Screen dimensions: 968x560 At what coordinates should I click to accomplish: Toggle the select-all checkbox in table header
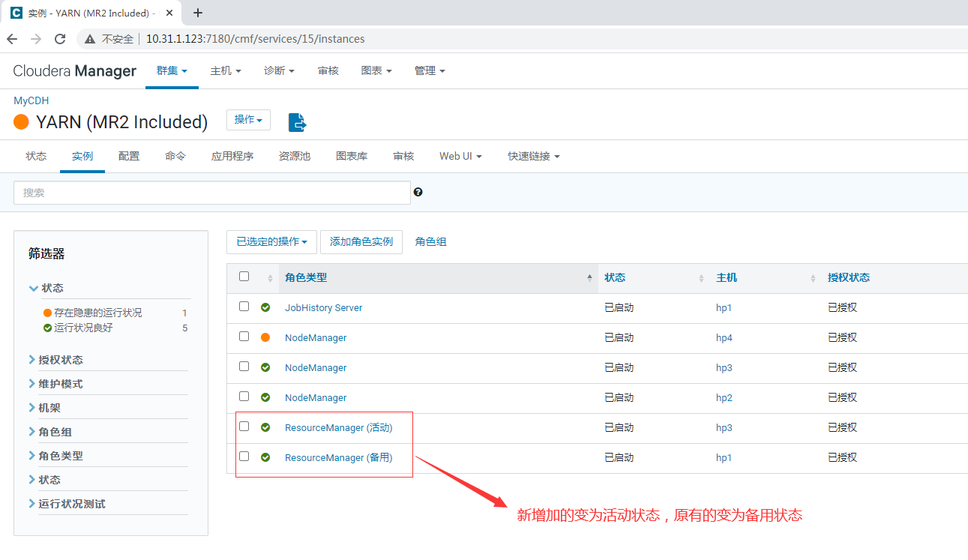pos(244,277)
